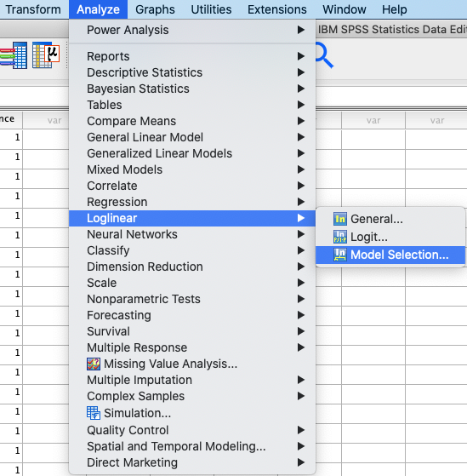Choose Logit... in Loglinear submenu

click(390, 237)
